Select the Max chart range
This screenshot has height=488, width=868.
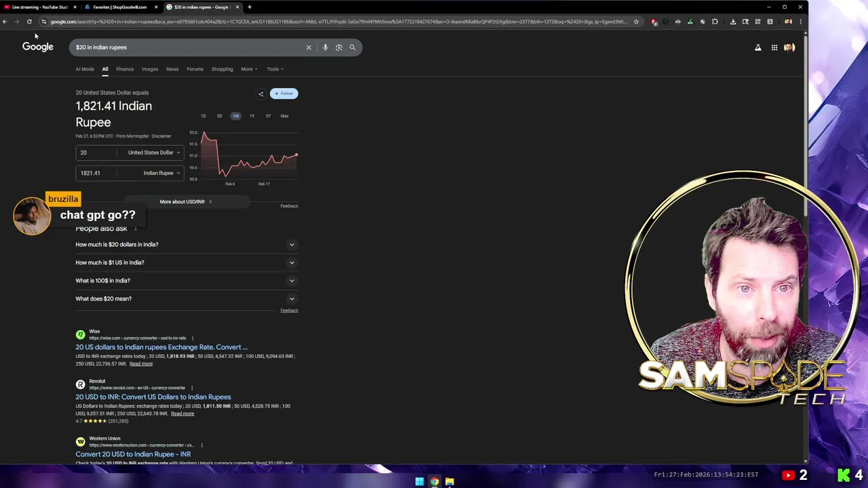pyautogui.click(x=285, y=116)
